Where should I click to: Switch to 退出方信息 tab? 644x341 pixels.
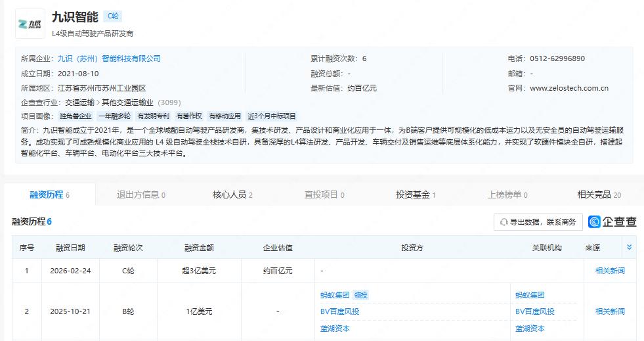(140, 194)
